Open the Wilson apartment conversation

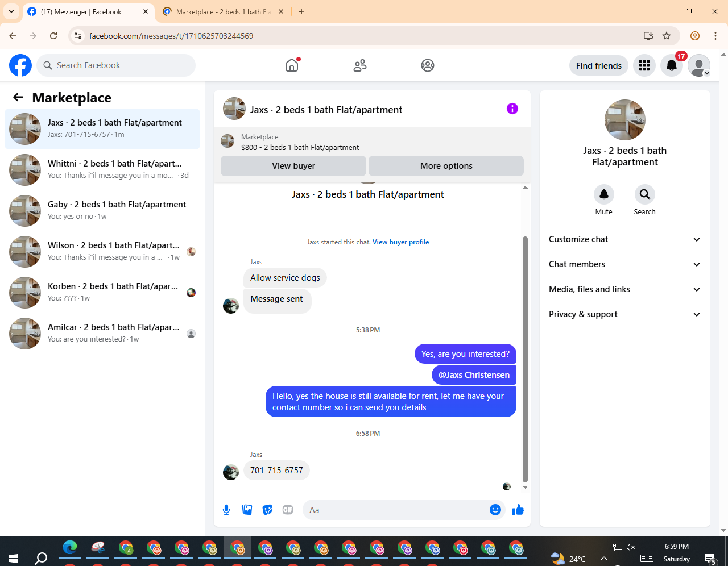coord(102,252)
